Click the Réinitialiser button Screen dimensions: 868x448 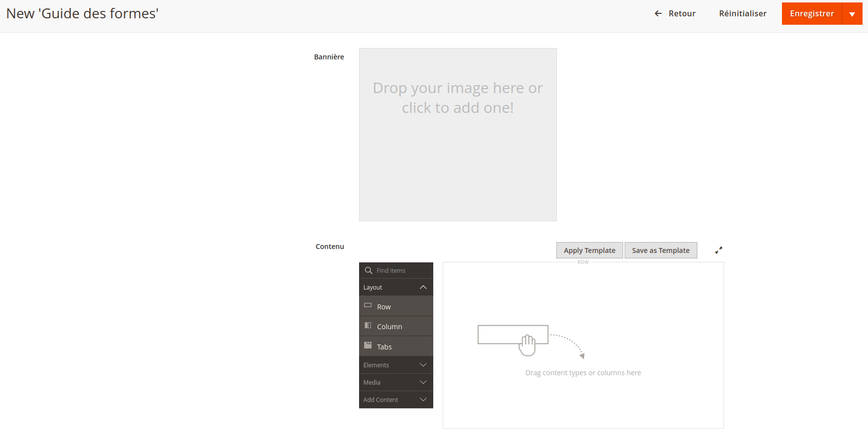742,14
